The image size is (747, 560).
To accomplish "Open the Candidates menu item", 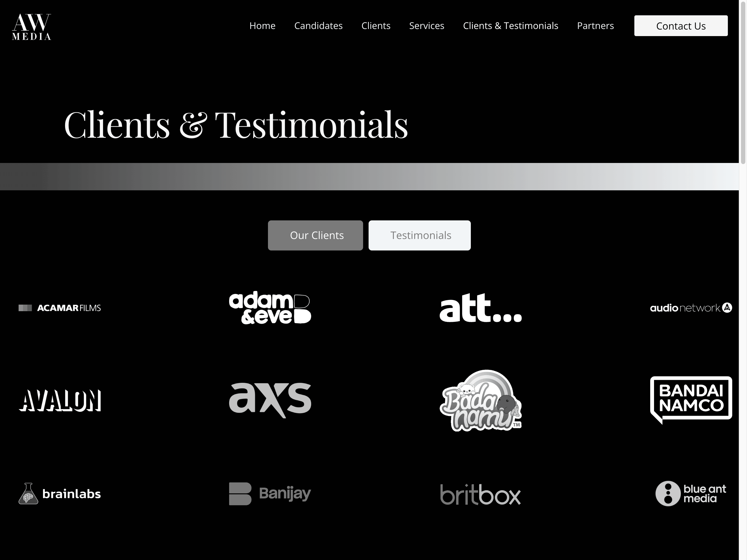I will coord(318,25).
